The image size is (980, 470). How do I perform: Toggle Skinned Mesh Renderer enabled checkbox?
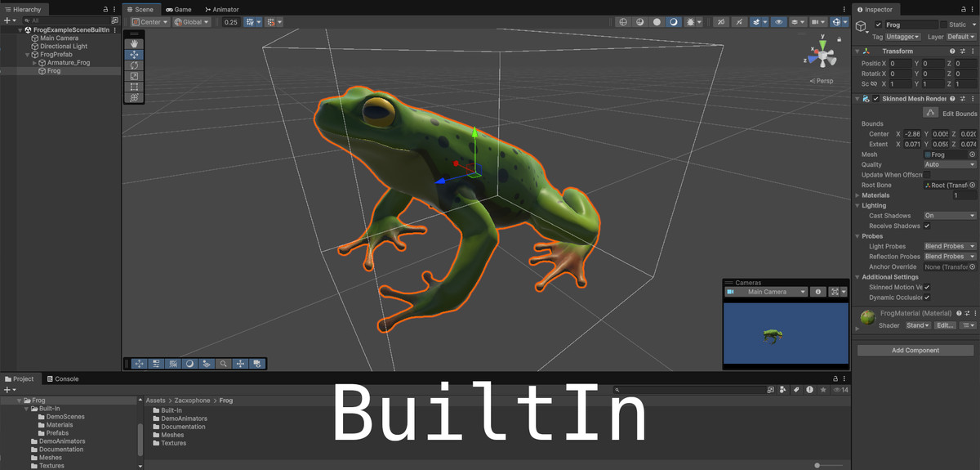(876, 99)
